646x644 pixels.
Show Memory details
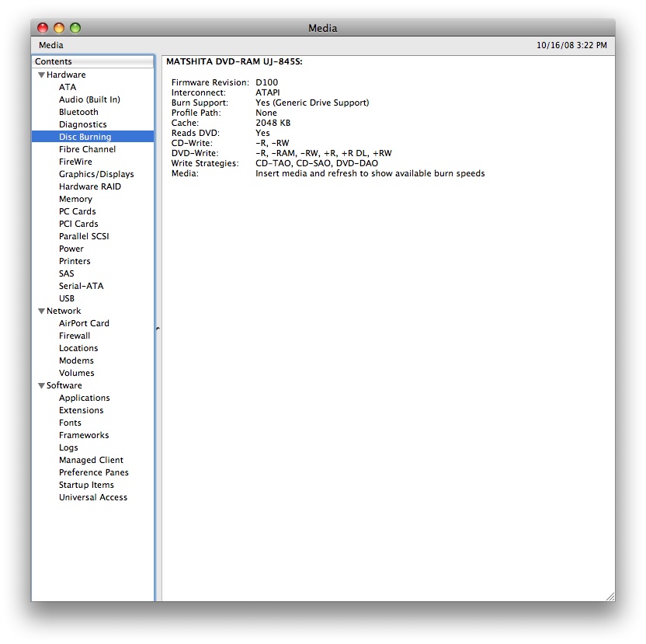[x=75, y=199]
